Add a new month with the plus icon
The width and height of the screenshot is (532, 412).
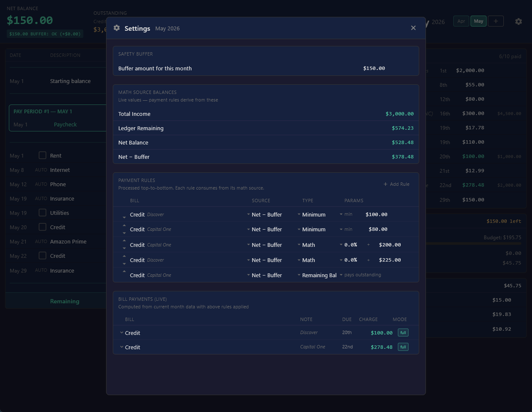tap(496, 21)
